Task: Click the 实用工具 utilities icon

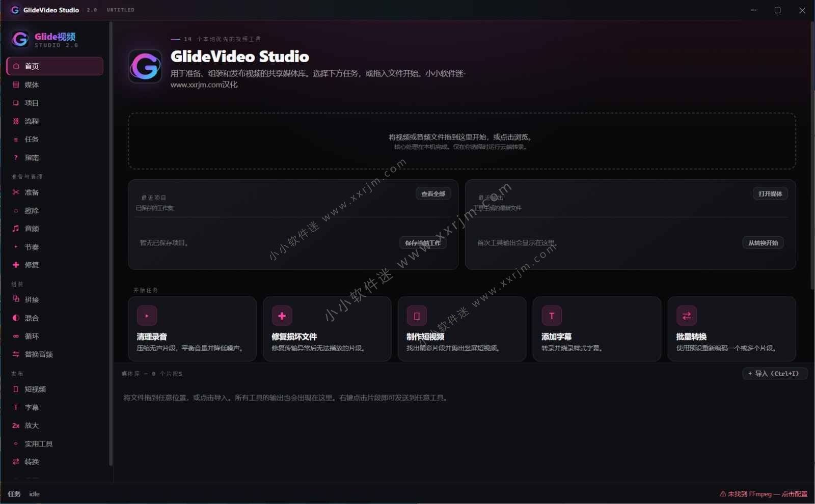Action: 16,443
